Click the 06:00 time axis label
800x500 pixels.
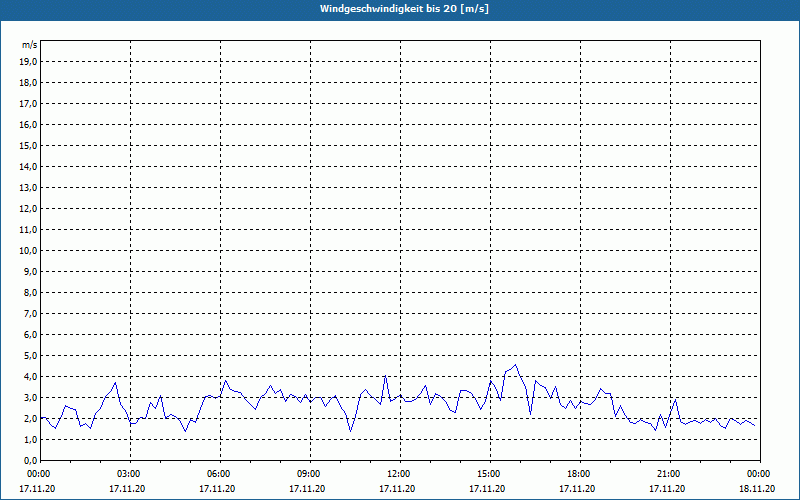[x=220, y=474]
